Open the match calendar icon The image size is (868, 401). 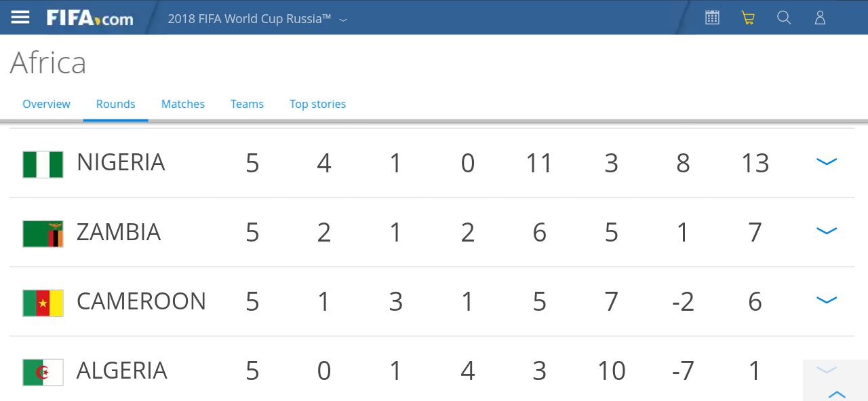click(x=712, y=18)
